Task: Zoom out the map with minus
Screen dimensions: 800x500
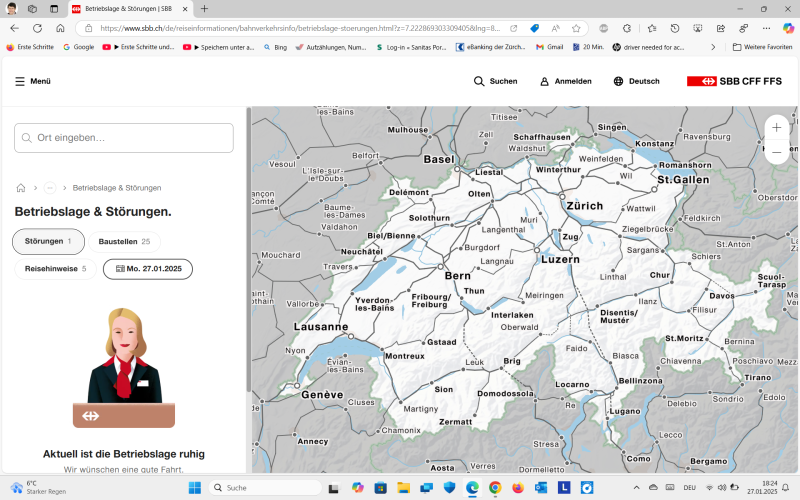Action: tap(777, 152)
